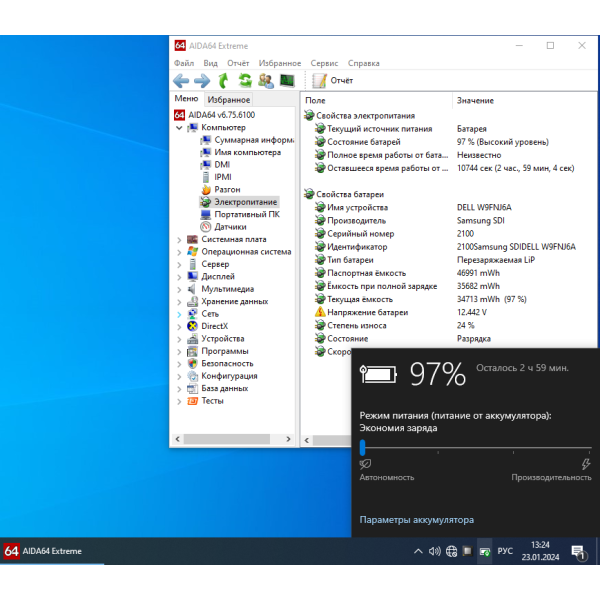600x600 pixels.
Task: Open the Файл menu
Action: pyautogui.click(x=184, y=63)
